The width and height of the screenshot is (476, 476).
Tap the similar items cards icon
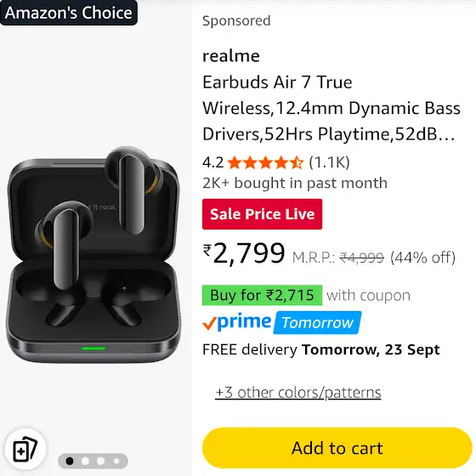pos(25,449)
